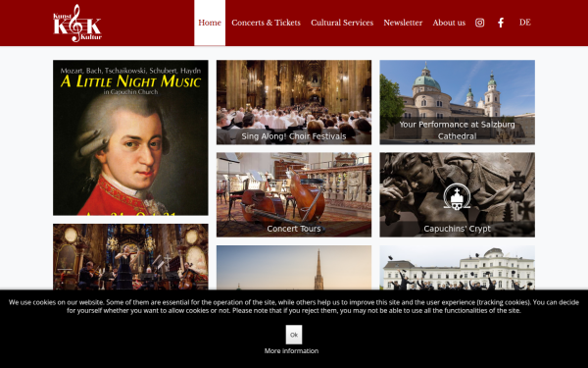Open Concerts & Tickets menu
The height and width of the screenshot is (368, 588).
tap(266, 23)
